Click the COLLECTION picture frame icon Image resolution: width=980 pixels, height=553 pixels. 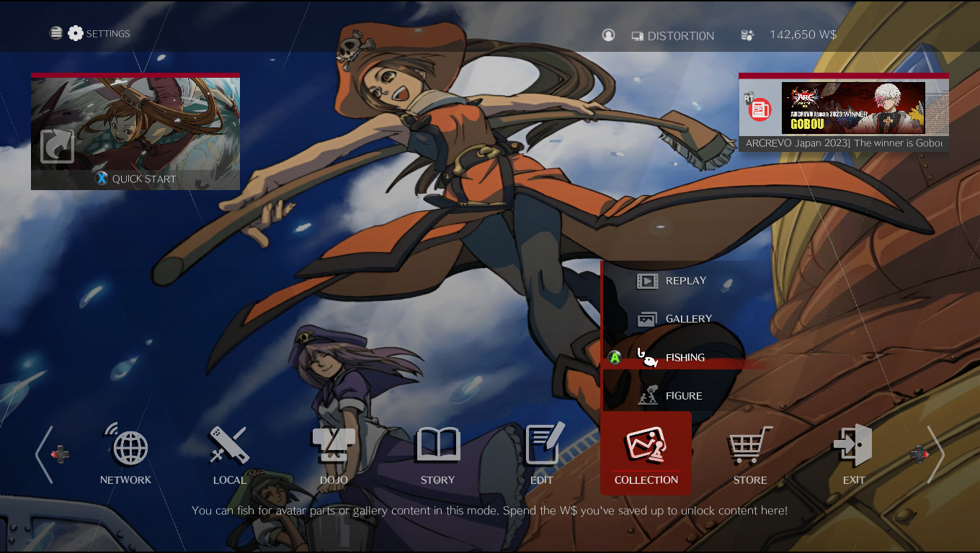(646, 444)
